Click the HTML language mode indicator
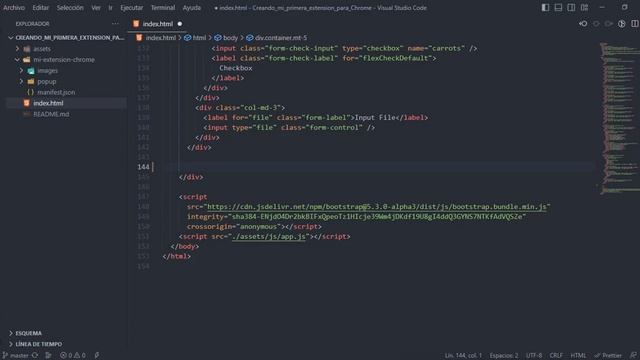640x360 pixels. click(578, 356)
